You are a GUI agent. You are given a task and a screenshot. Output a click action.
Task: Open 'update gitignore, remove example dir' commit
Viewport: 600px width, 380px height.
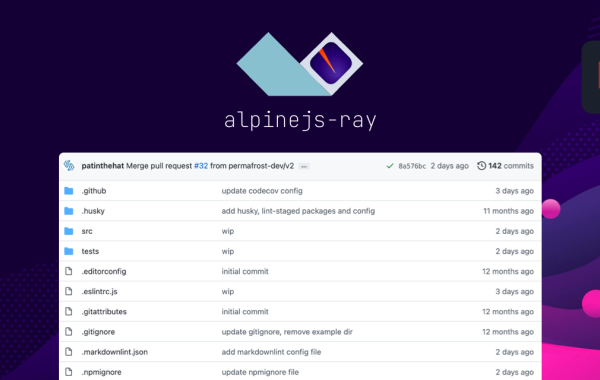pos(287,332)
